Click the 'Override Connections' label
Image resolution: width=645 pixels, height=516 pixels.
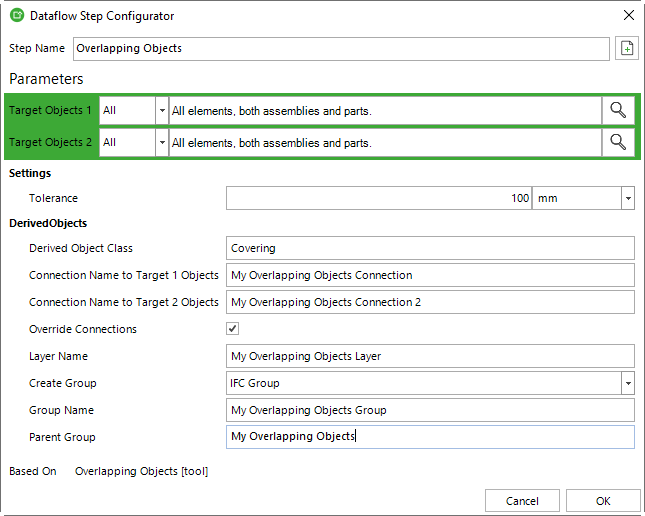click(x=83, y=329)
